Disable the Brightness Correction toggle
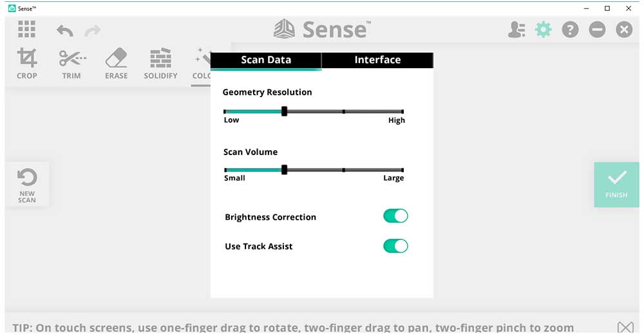This screenshot has height=334, width=644. point(395,216)
